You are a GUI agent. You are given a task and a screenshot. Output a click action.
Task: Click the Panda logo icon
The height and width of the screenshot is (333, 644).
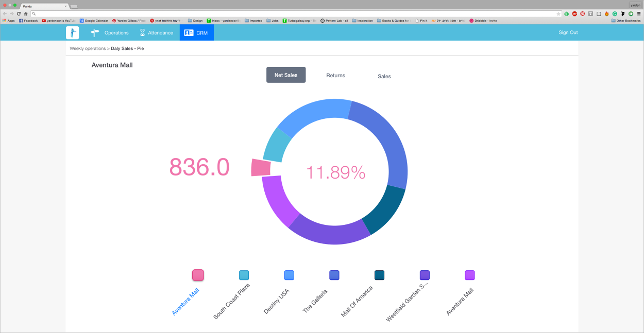coord(72,32)
